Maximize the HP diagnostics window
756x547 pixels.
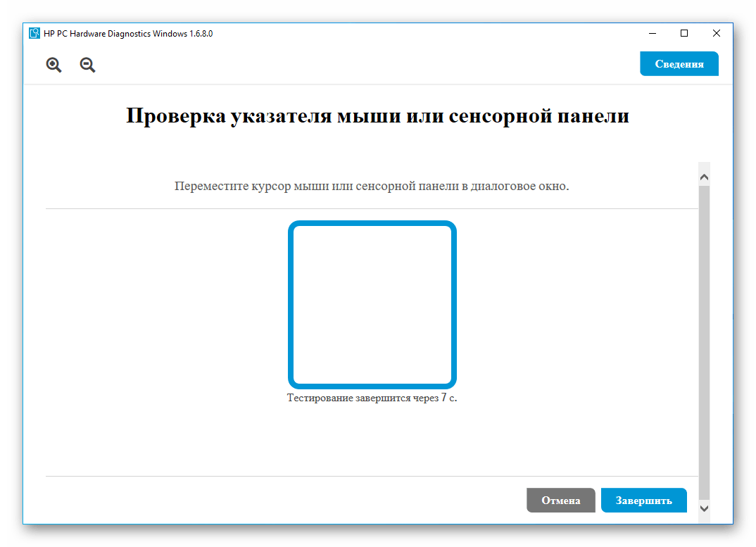point(683,33)
